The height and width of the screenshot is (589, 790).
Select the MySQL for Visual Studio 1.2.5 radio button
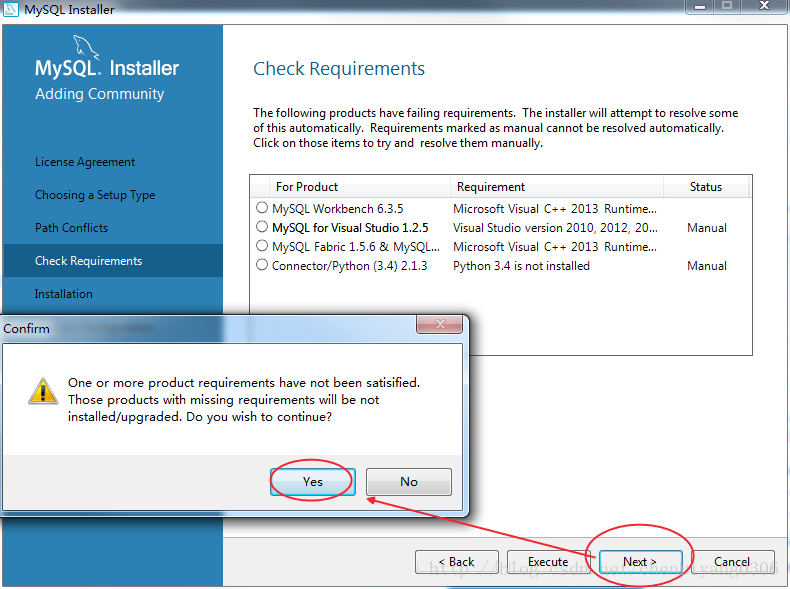(262, 227)
